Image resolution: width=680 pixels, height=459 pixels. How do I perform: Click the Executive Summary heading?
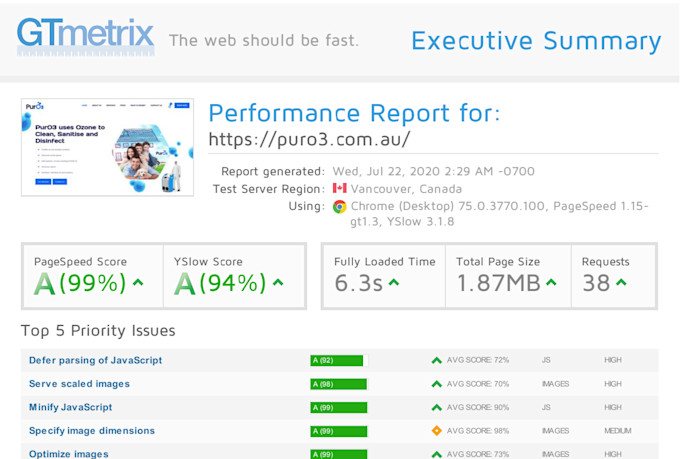click(536, 42)
